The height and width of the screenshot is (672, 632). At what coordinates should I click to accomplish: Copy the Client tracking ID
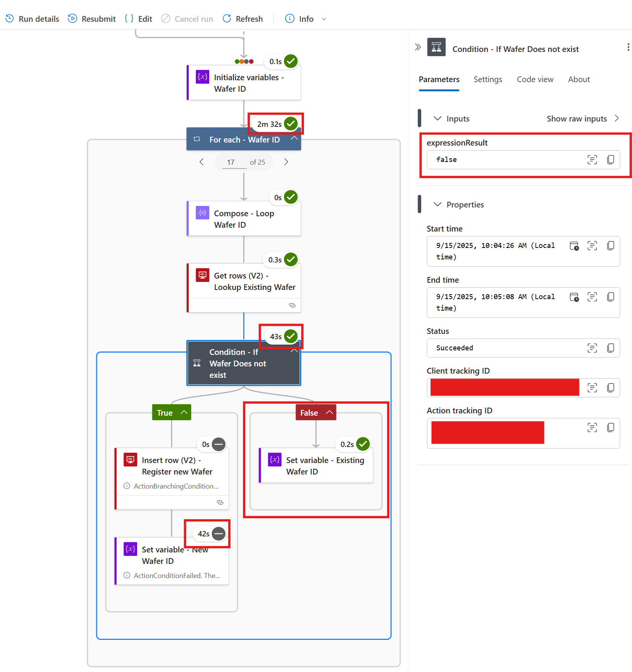(x=611, y=387)
